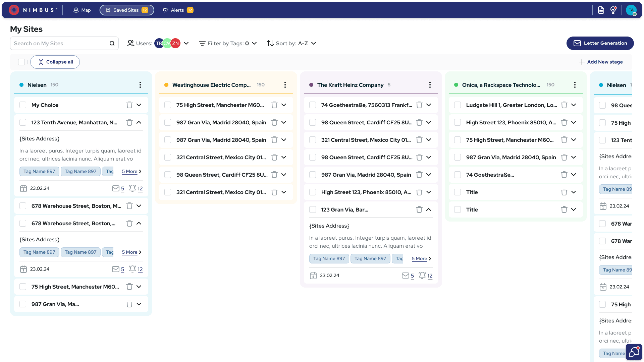The image size is (644, 362).
Task: Open the Sort by A-Z dropdown
Action: tap(291, 43)
